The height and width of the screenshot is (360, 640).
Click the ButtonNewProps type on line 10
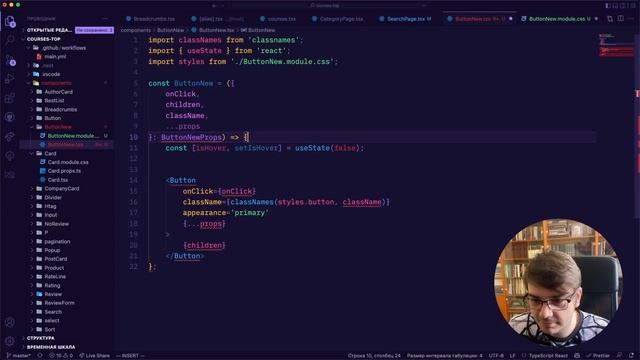tap(191, 137)
